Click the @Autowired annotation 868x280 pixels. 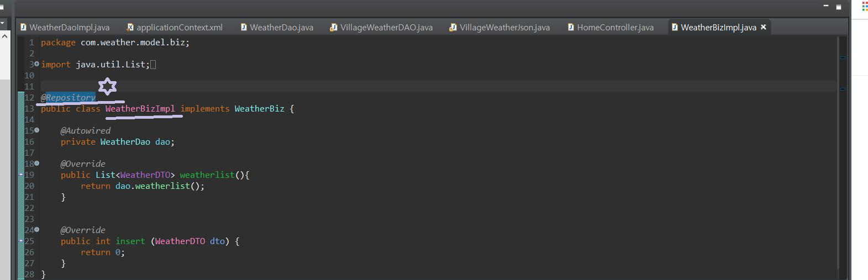[86, 131]
